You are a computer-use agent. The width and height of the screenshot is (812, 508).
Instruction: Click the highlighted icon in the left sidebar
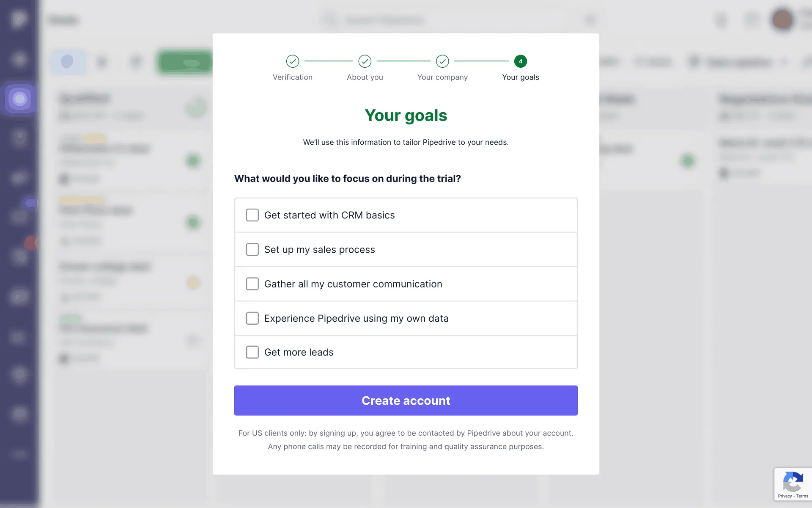[19, 99]
